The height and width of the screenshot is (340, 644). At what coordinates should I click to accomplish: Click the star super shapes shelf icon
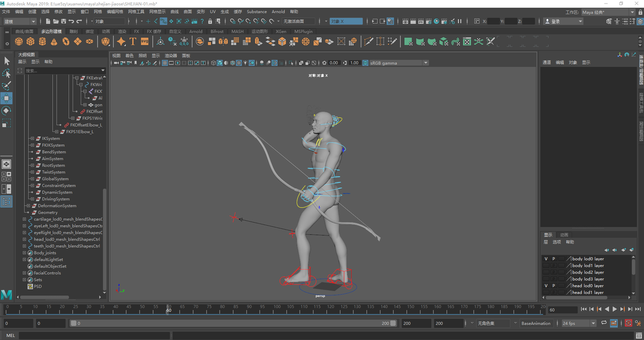click(121, 41)
